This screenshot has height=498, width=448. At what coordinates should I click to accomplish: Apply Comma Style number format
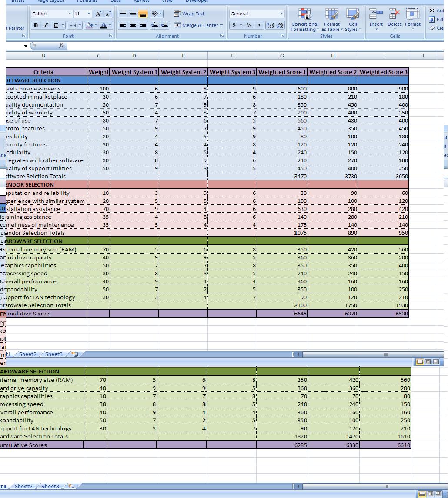[x=259, y=25]
